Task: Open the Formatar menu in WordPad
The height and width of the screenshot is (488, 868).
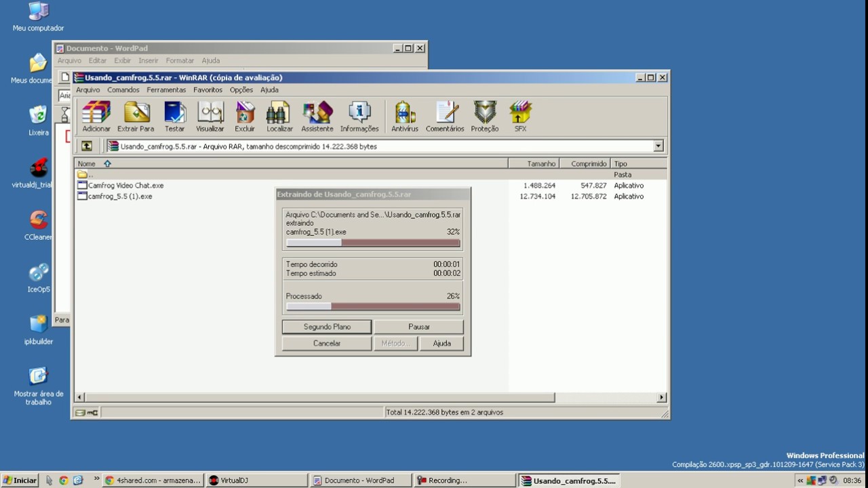Action: click(x=180, y=60)
